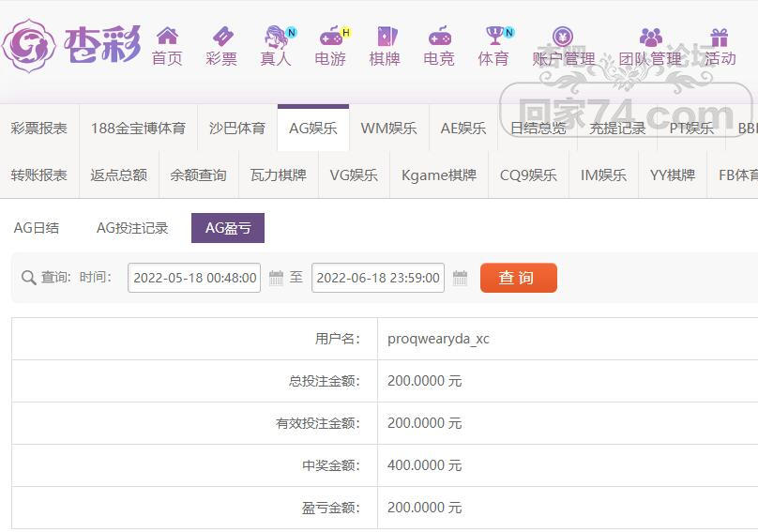Click the 杏彩 site logo
The image size is (758, 532).
coord(71,44)
